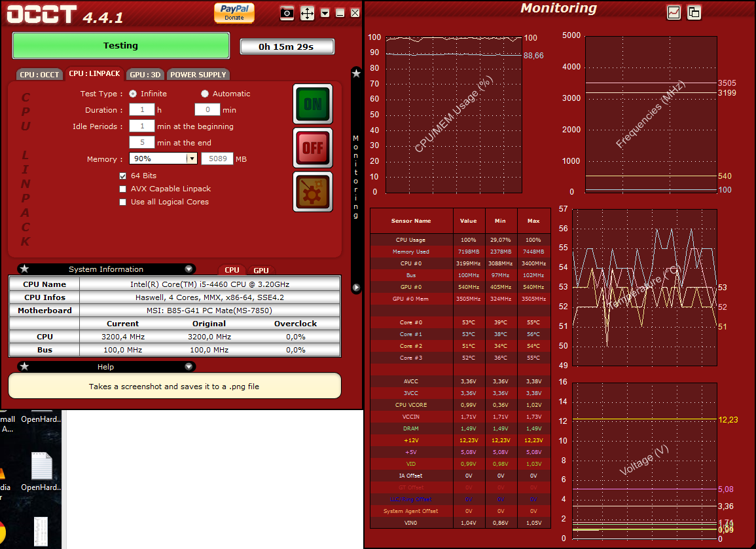Donate via the PayPal button

[x=234, y=12]
